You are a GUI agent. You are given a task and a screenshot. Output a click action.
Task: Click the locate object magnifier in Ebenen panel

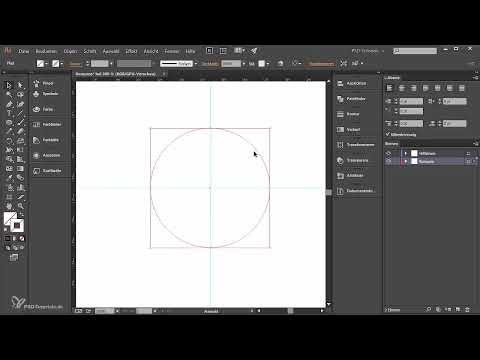point(429,310)
